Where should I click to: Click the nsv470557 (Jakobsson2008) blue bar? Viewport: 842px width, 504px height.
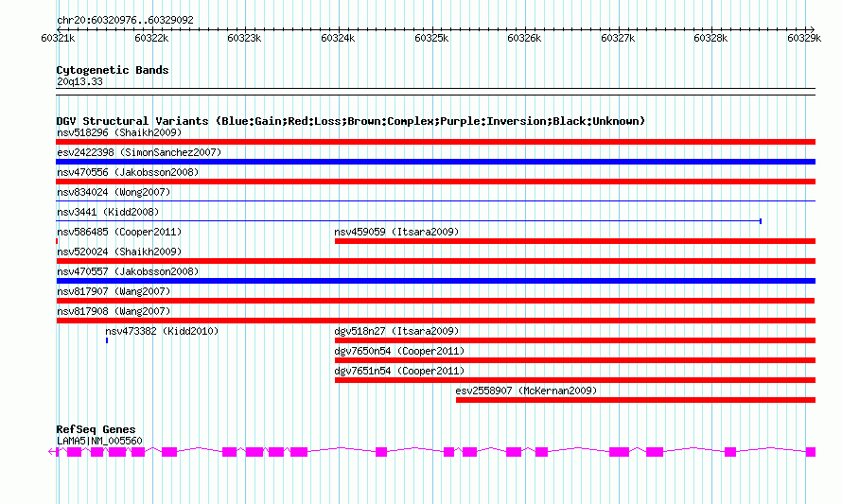pyautogui.click(x=435, y=281)
